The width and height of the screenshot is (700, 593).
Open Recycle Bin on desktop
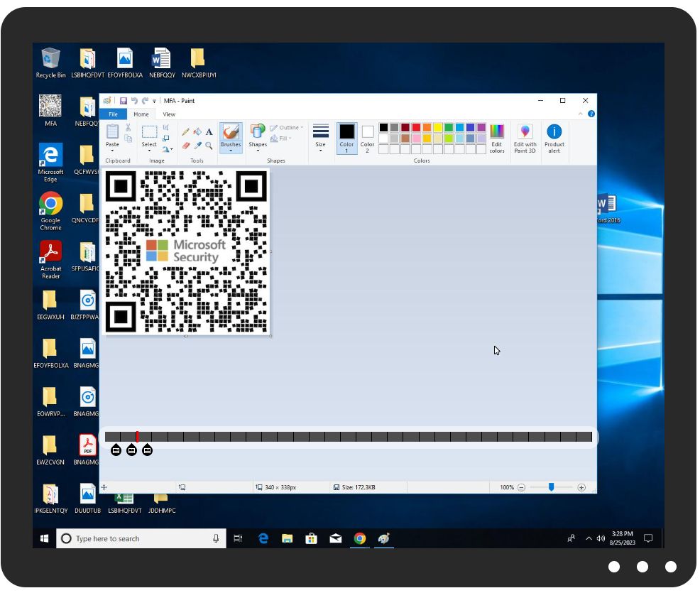[x=50, y=63]
